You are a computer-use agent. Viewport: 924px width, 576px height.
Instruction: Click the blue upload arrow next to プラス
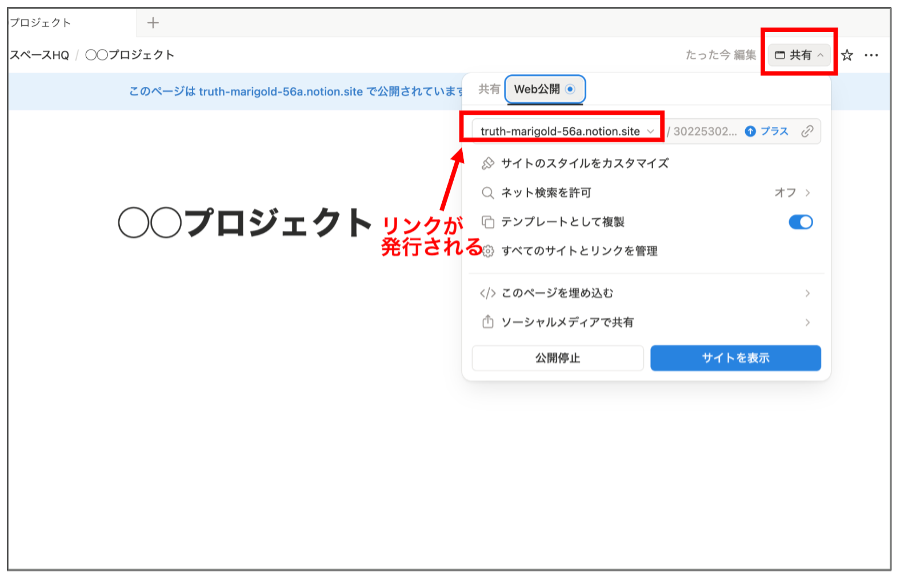tap(750, 131)
